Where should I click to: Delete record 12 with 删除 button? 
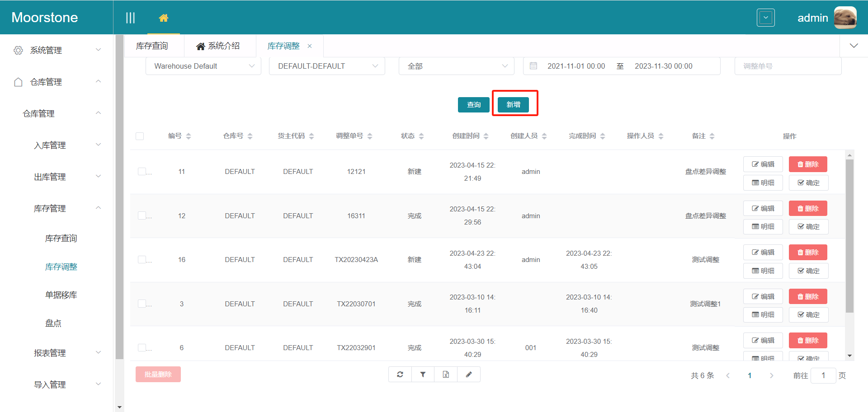(x=808, y=208)
